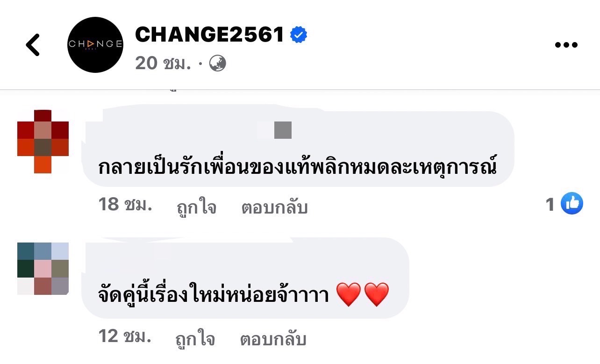Screen dimensions: 600x364
Task: Click the 18 ชม. comment timestamp
Action: (x=125, y=205)
